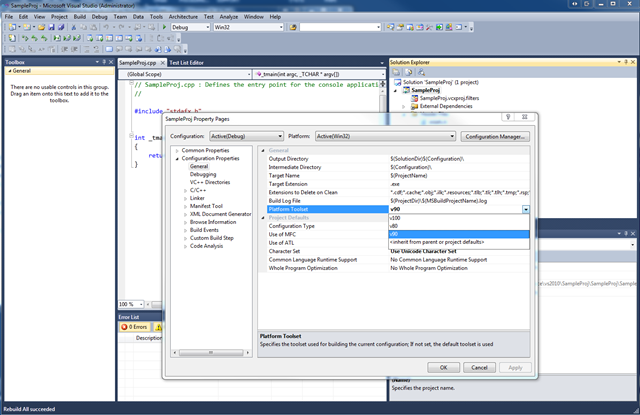Select Code Analysis in the property tree
The width and height of the screenshot is (640, 415).
click(206, 246)
